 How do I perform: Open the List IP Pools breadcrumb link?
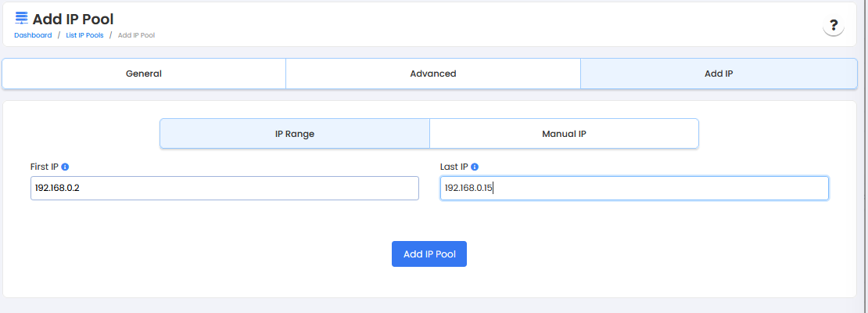pos(84,35)
